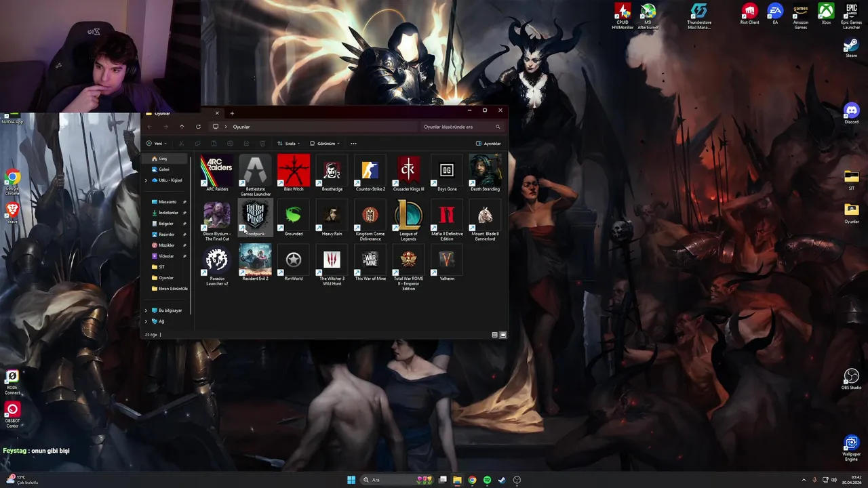Select the Resident Evil 2 shortcut
Image resolution: width=868 pixels, height=488 pixels.
(255, 263)
